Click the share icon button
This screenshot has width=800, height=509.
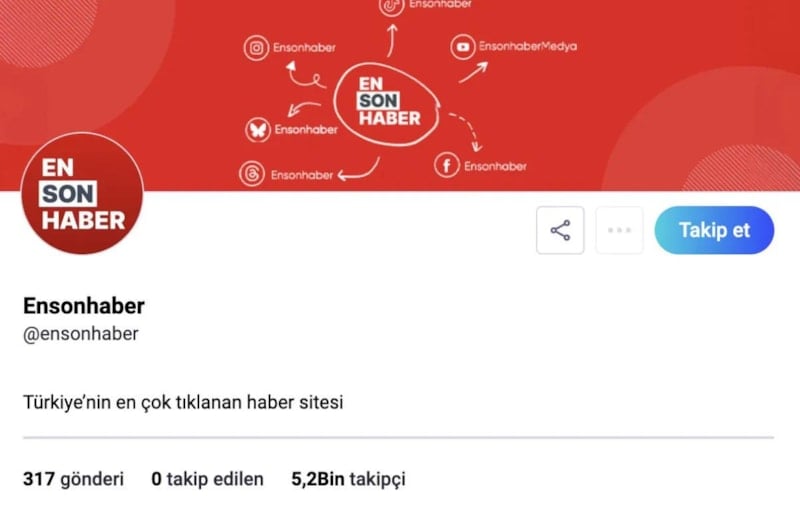pos(560,231)
